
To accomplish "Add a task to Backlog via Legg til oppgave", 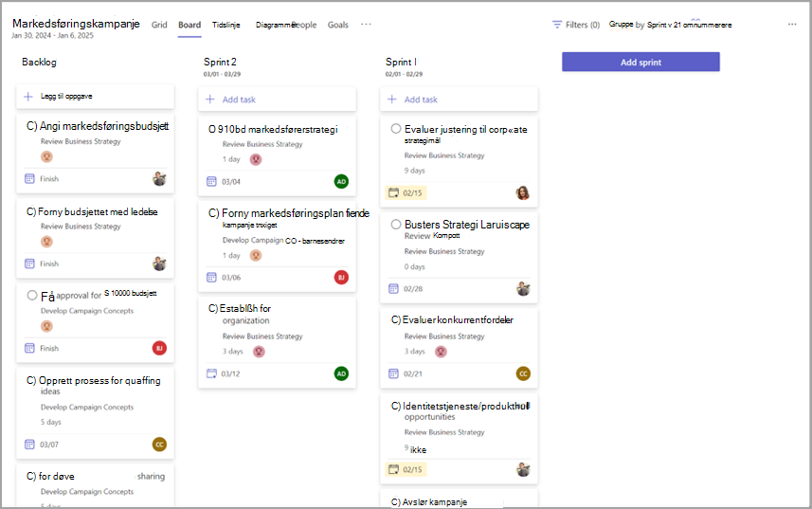I will (96, 97).
